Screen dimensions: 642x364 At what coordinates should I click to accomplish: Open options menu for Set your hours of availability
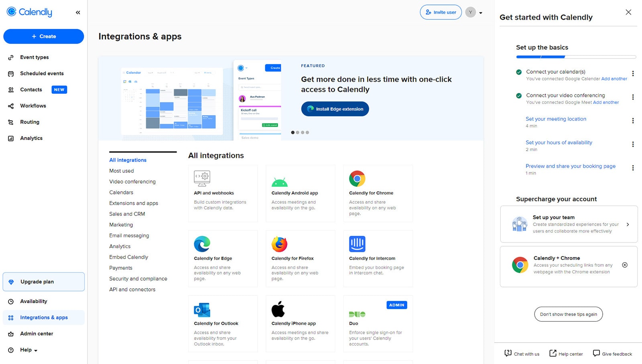pyautogui.click(x=633, y=144)
